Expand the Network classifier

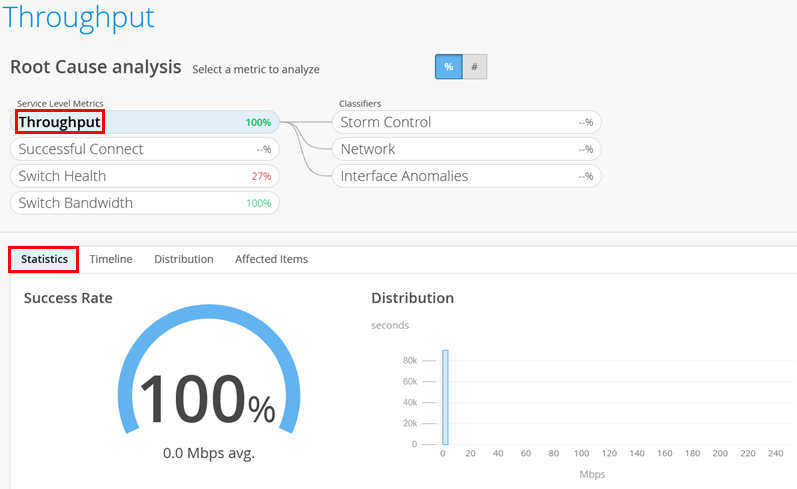465,149
